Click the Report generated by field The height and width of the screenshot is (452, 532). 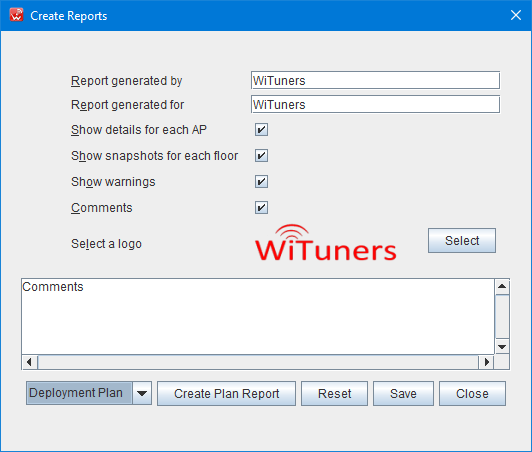click(375, 80)
